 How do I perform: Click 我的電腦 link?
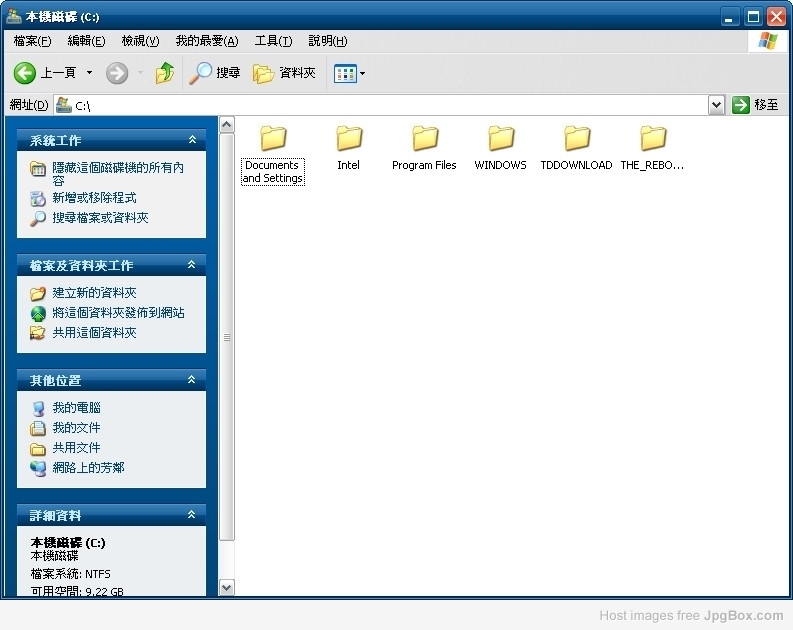click(76, 408)
